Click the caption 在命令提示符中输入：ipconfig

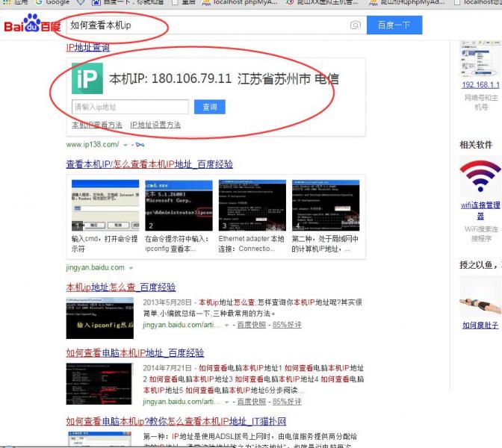(177, 244)
